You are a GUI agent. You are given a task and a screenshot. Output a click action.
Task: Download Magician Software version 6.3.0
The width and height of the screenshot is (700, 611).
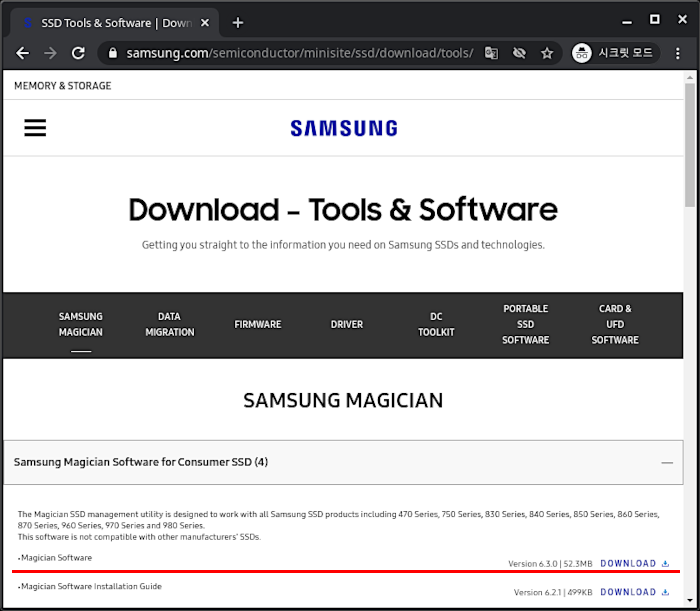coord(628,564)
